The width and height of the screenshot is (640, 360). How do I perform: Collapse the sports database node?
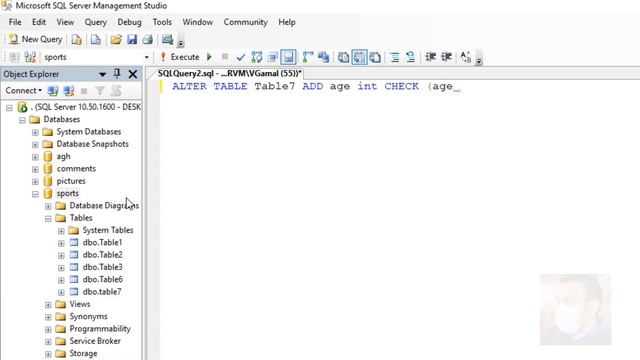click(x=35, y=194)
